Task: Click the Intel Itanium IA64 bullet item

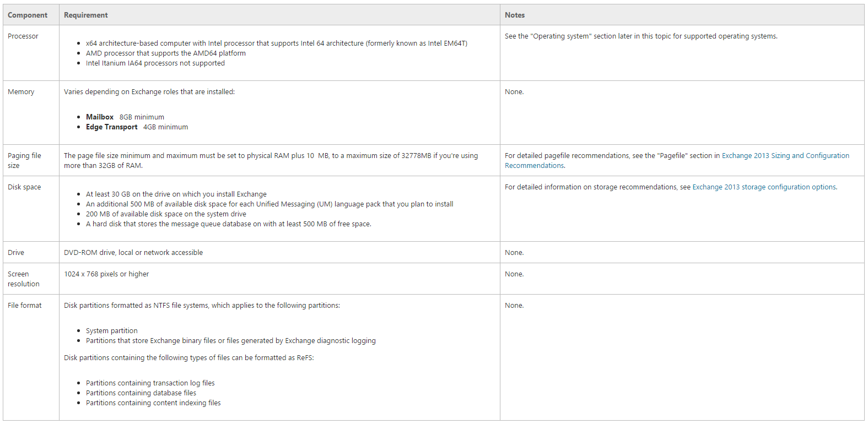Action: pos(155,63)
